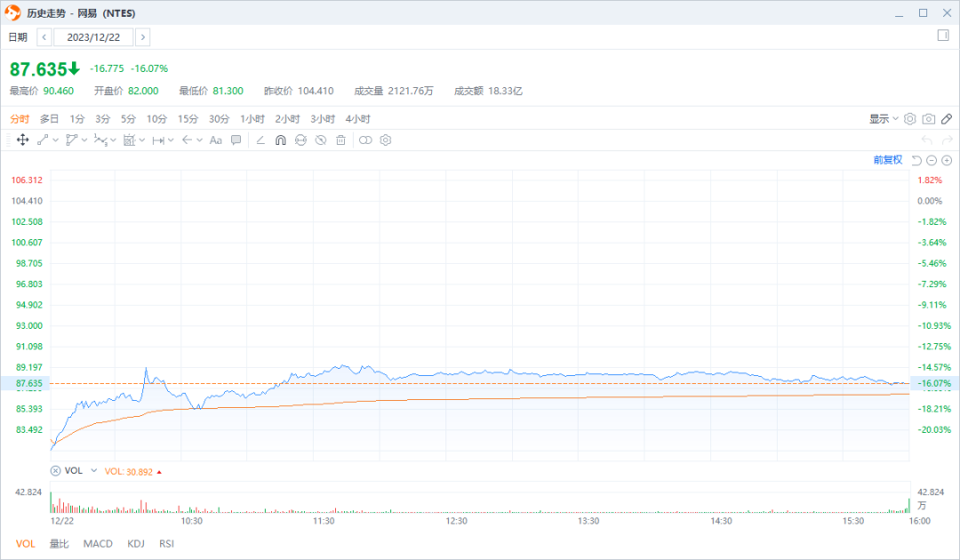Add a comment bubble annotation

click(x=236, y=140)
